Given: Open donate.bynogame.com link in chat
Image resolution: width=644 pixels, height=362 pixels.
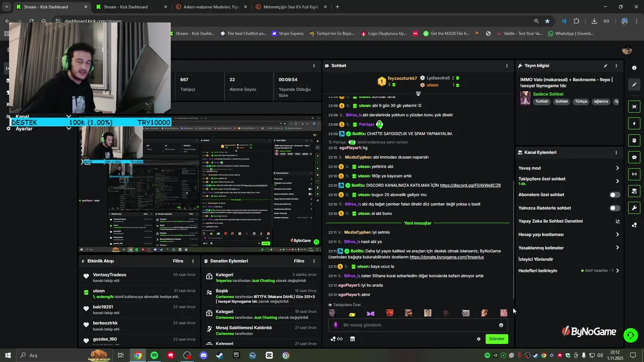Looking at the screenshot, I should (x=447, y=257).
